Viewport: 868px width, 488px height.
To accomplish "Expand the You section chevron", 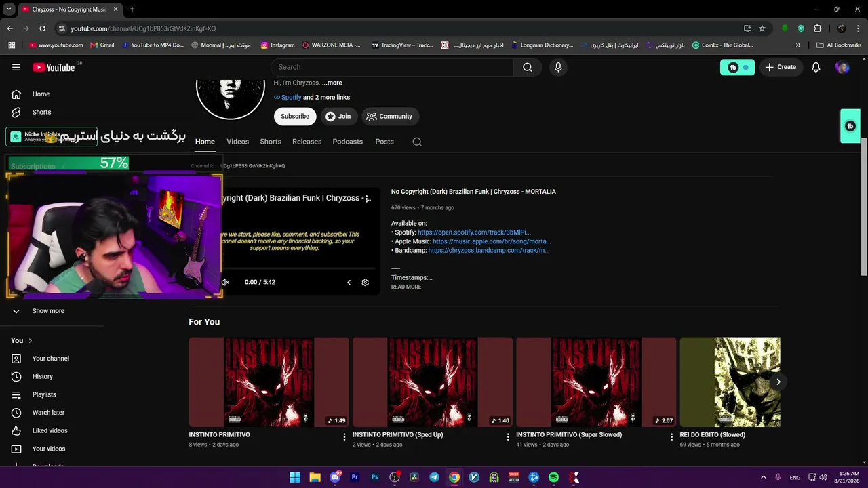I will coord(30,340).
